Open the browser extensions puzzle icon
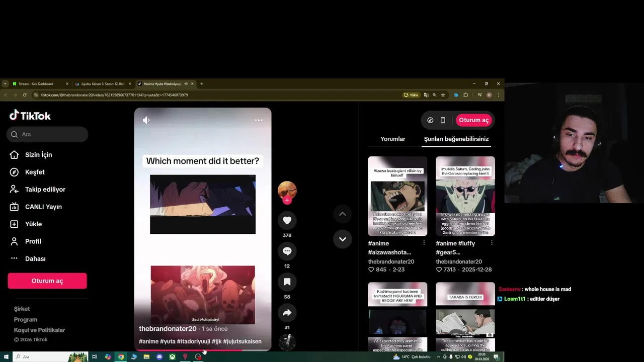 tap(466, 95)
